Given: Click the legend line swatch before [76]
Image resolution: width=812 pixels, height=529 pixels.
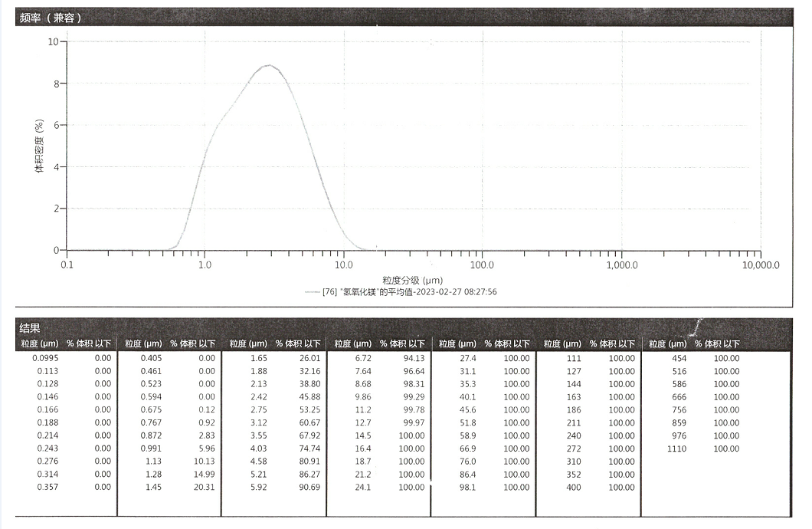Looking at the screenshot, I should click(x=312, y=292).
